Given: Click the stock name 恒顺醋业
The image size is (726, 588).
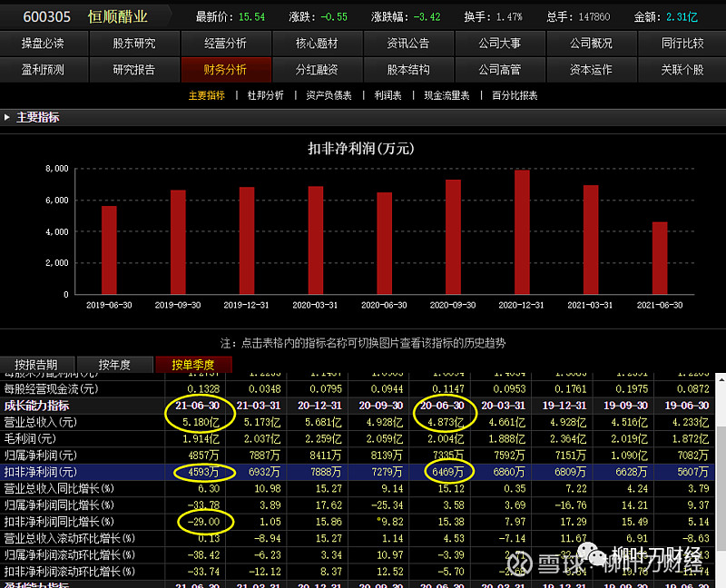Looking at the screenshot, I should [x=118, y=17].
